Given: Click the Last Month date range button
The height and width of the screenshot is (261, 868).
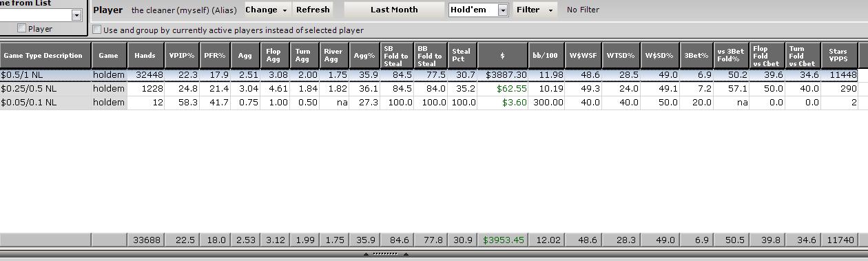Looking at the screenshot, I should 394,10.
